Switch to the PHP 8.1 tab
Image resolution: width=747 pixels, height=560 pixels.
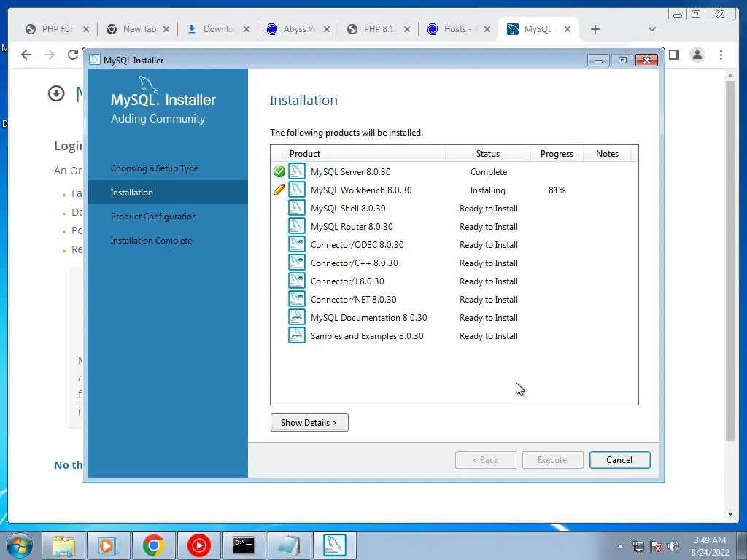[379, 29]
